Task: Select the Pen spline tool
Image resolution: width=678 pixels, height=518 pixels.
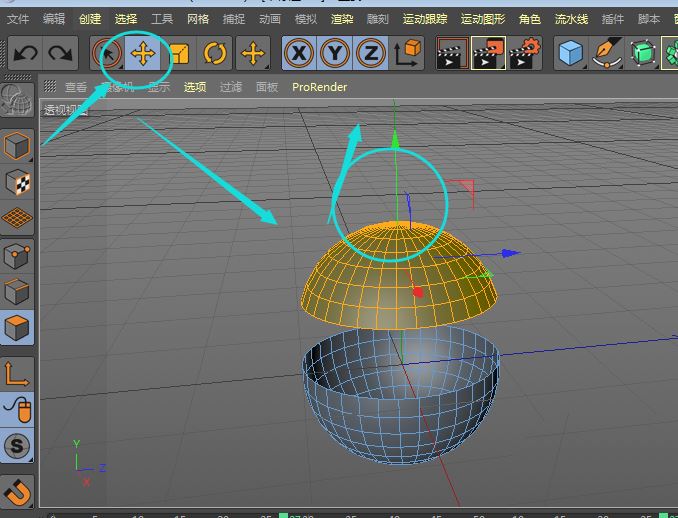Action: coord(606,54)
